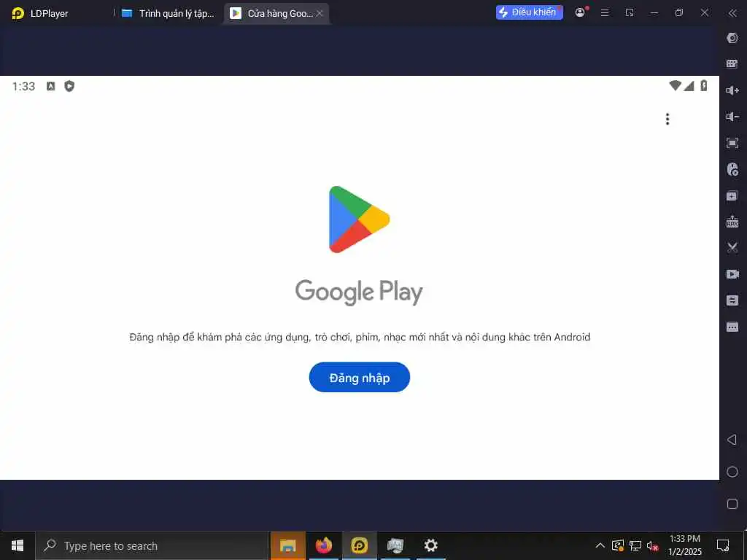
Task: Click the shield icon in Android status bar
Action: [69, 86]
